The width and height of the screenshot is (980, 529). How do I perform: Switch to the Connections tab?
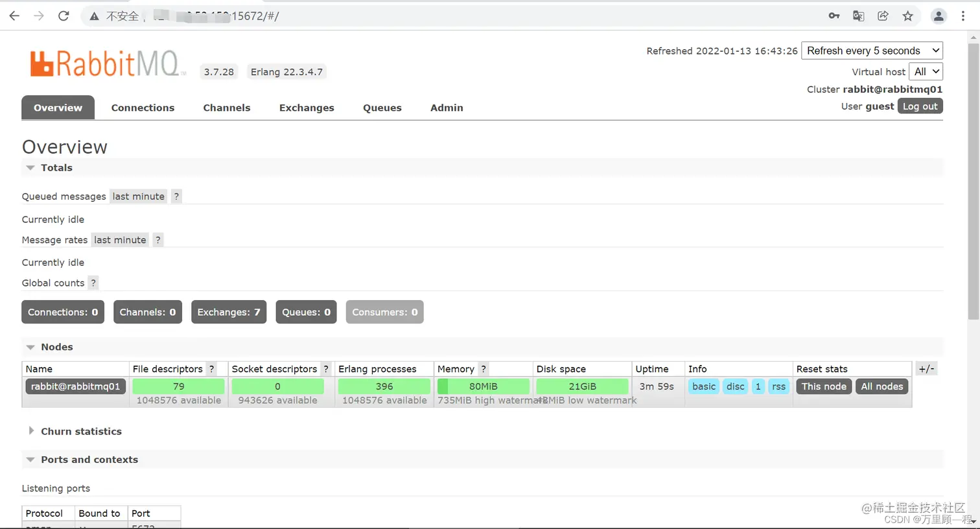pyautogui.click(x=143, y=108)
